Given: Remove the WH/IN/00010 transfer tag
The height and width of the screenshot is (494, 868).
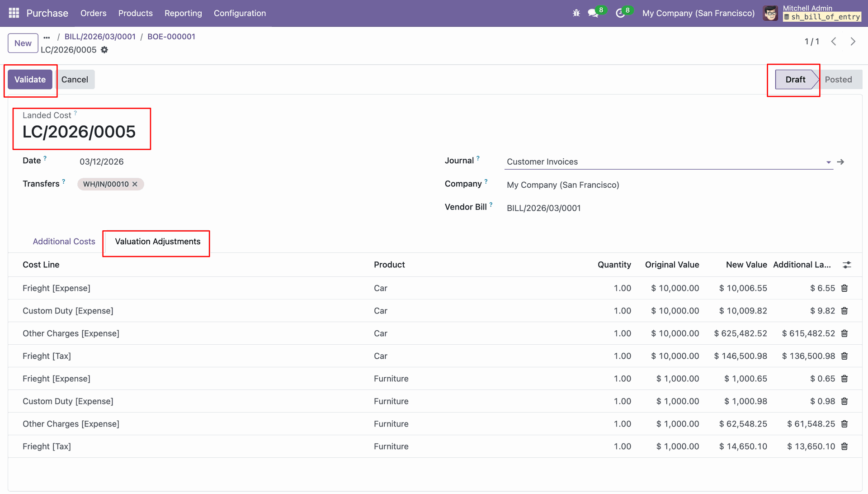Looking at the screenshot, I should (135, 184).
